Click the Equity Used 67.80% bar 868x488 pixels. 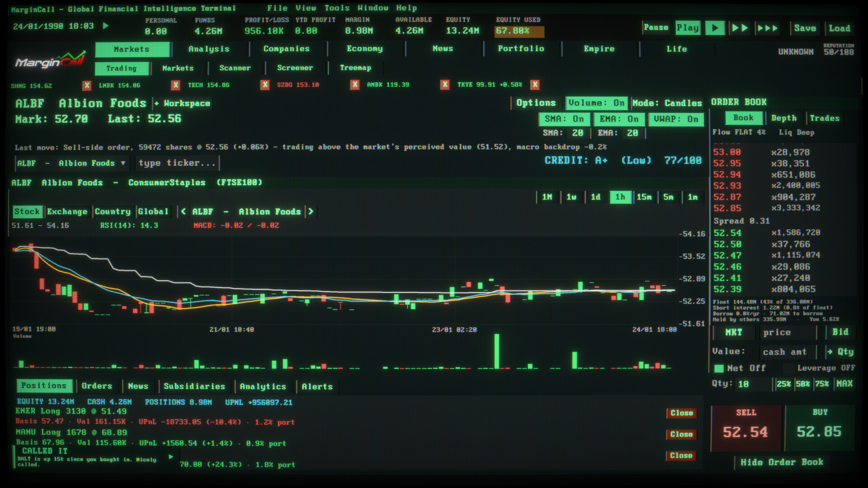[519, 31]
